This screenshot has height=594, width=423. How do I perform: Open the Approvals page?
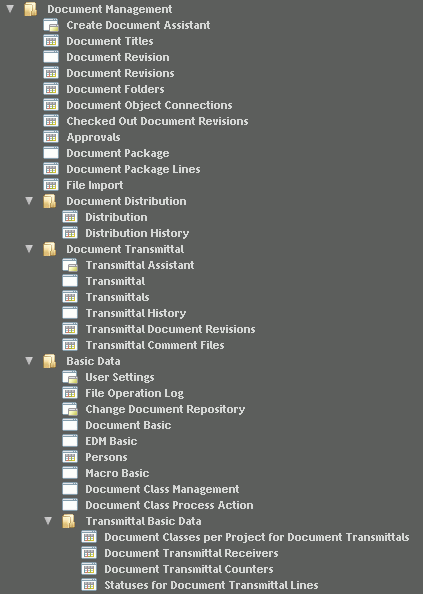93,137
